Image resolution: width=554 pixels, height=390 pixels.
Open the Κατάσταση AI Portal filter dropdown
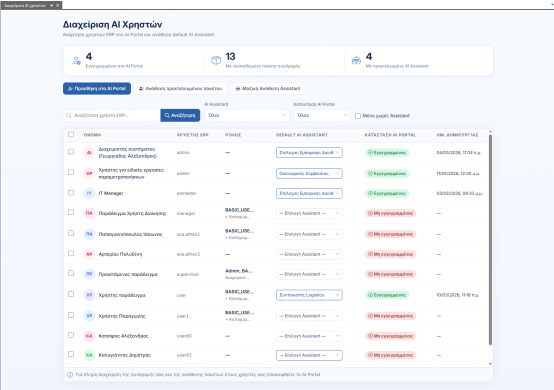[322, 116]
